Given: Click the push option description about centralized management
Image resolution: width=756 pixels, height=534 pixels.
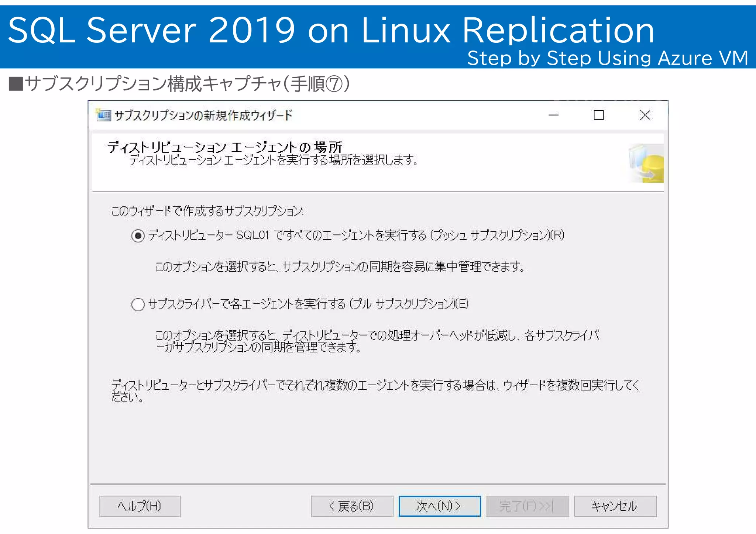Looking at the screenshot, I should click(340, 266).
